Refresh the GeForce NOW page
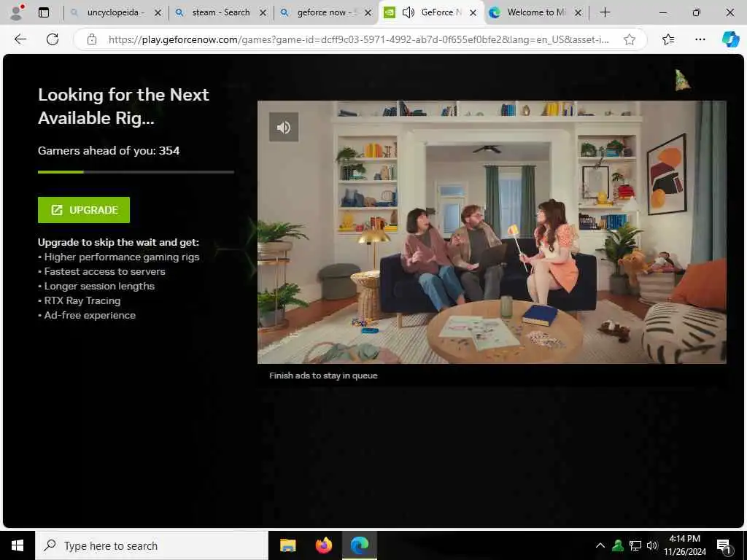The height and width of the screenshot is (560, 747). pyautogui.click(x=53, y=39)
